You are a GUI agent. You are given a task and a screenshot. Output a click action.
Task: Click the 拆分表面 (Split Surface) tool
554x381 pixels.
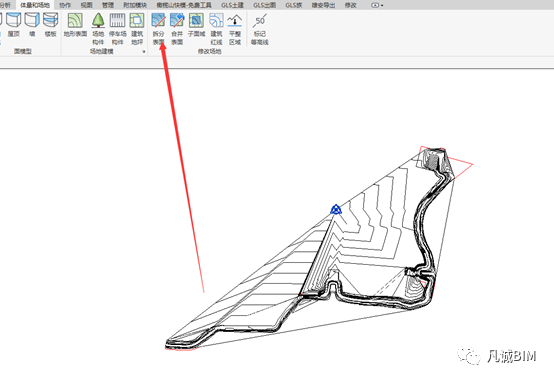[158, 28]
